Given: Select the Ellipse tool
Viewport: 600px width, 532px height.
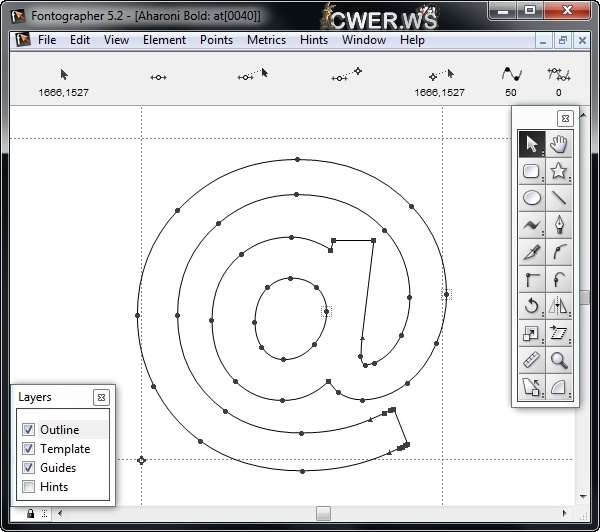Looking at the screenshot, I should (531, 198).
